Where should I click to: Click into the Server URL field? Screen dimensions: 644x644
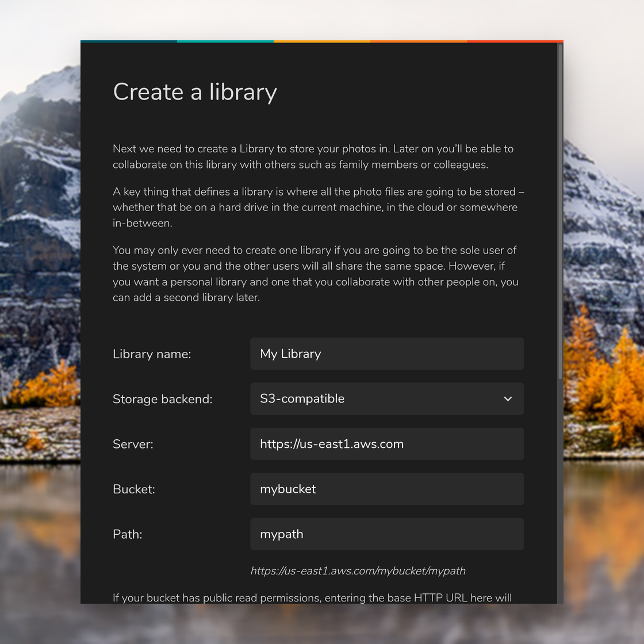pos(386,444)
